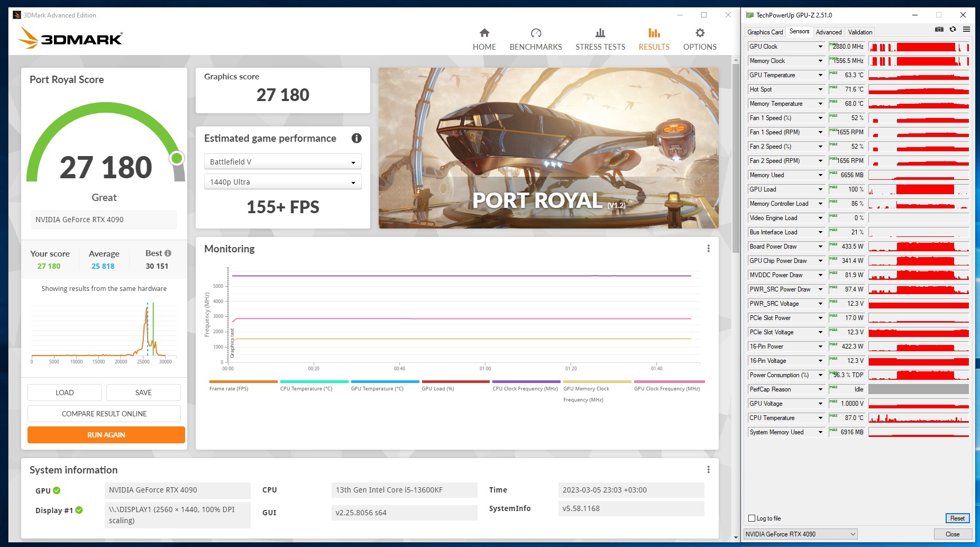Click the LOAD button
The image size is (980, 547).
tap(65, 393)
